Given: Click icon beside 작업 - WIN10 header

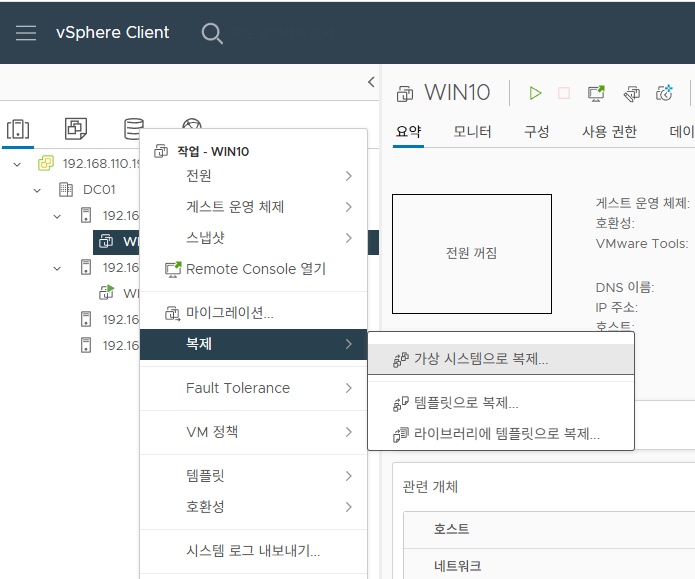Looking at the screenshot, I should [x=161, y=151].
